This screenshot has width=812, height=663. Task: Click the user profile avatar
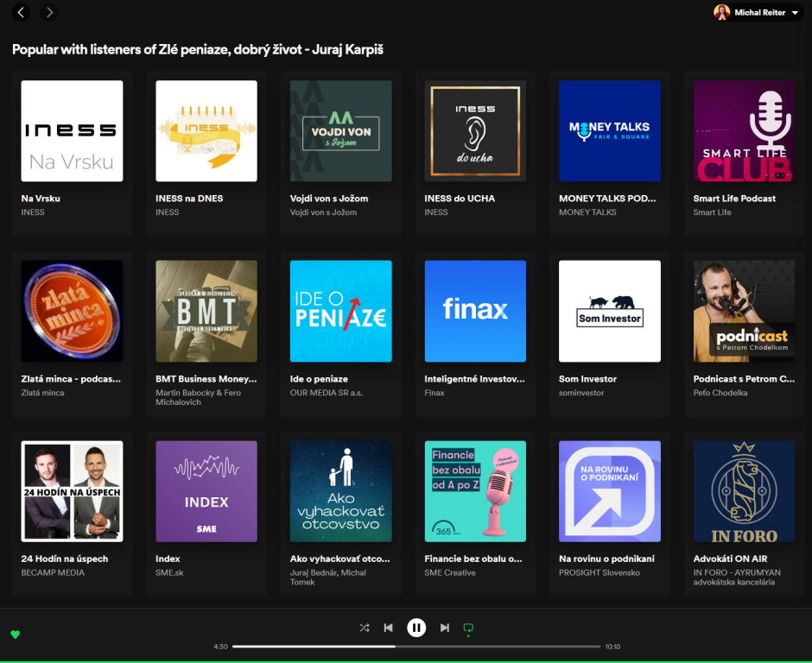point(721,12)
